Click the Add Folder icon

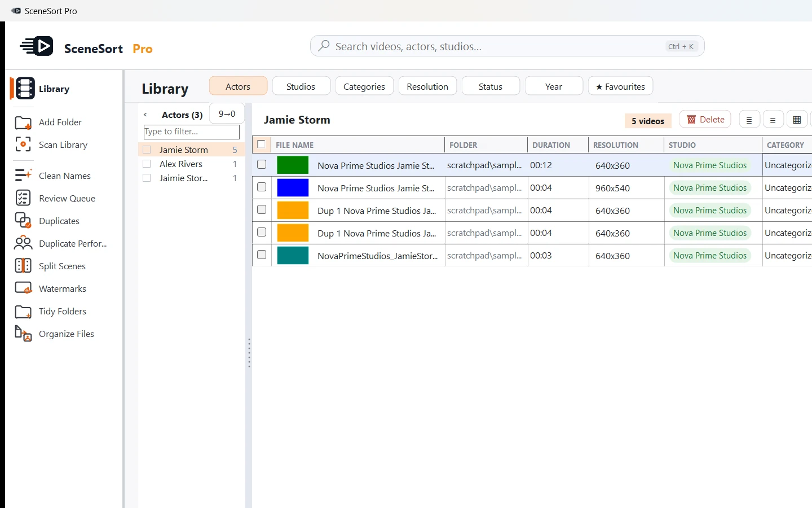coord(23,122)
